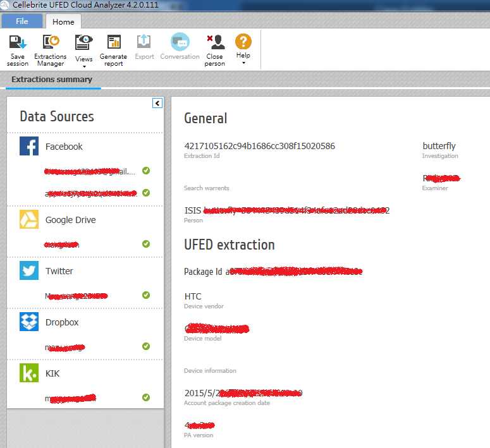
Task: Click the Data Sources heading
Action: [x=56, y=116]
